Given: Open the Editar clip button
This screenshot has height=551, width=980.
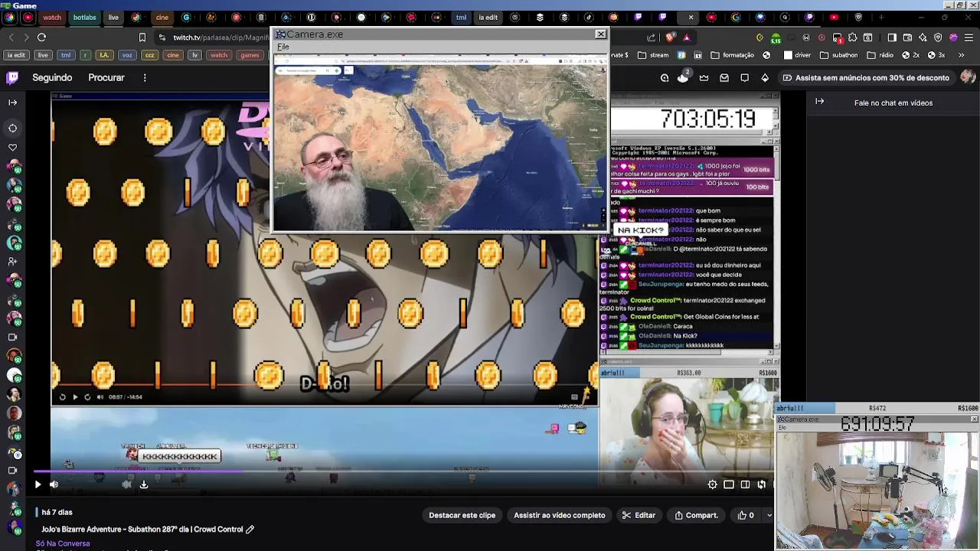Looking at the screenshot, I should [639, 515].
